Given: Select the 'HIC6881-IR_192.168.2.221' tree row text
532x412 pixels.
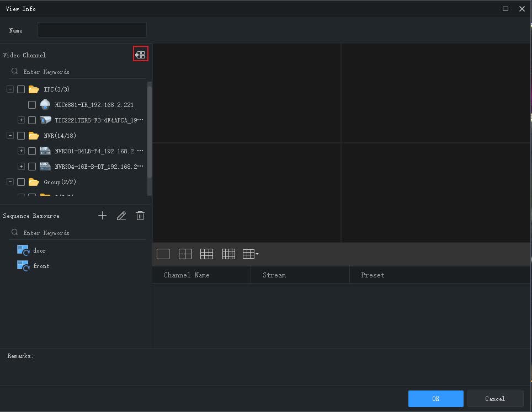Looking at the screenshot, I should coord(94,105).
